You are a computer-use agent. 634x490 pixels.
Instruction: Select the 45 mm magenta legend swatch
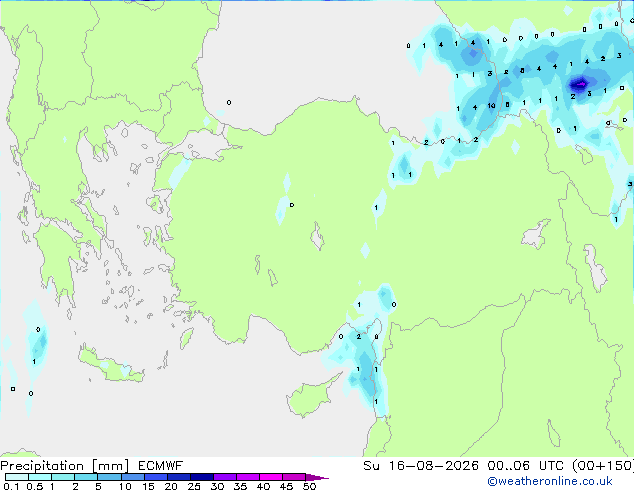(294, 477)
